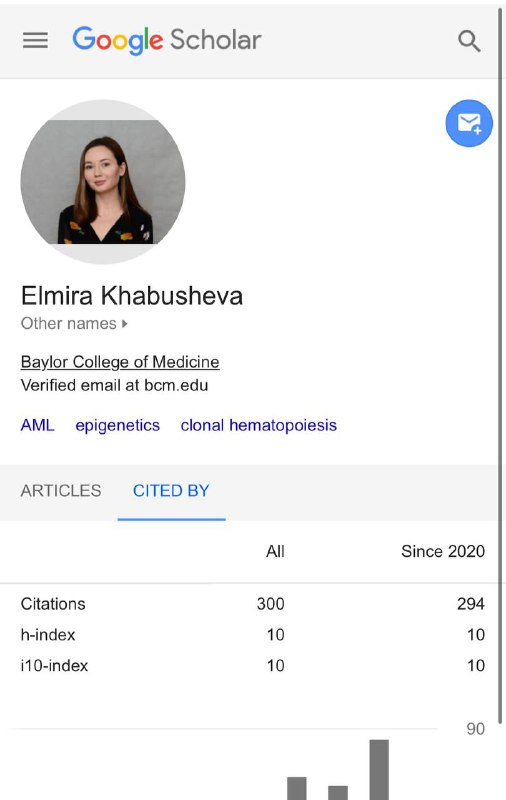
Task: Click the h-index row label
Action: tap(48, 635)
